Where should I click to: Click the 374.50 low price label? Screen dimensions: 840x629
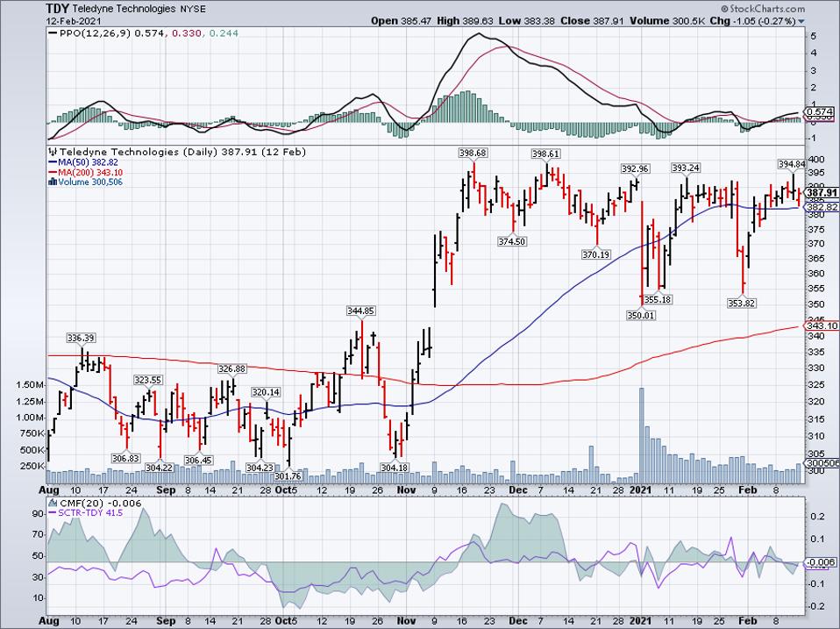pyautogui.click(x=511, y=241)
